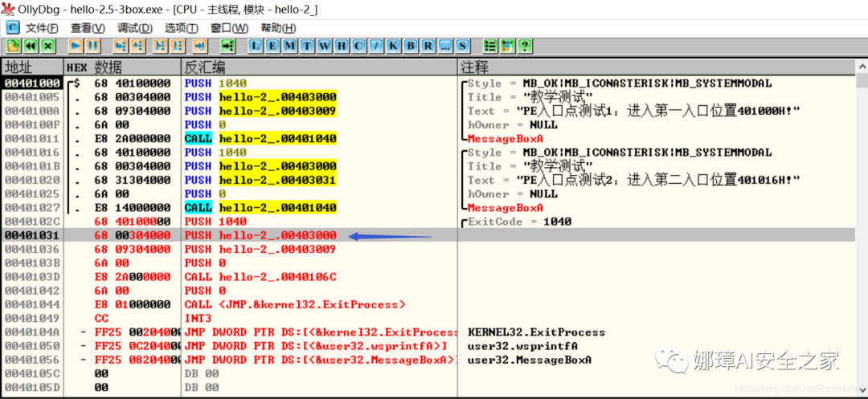The image size is (868, 399).
Task: Click the Step into icon
Action: coord(121,46)
